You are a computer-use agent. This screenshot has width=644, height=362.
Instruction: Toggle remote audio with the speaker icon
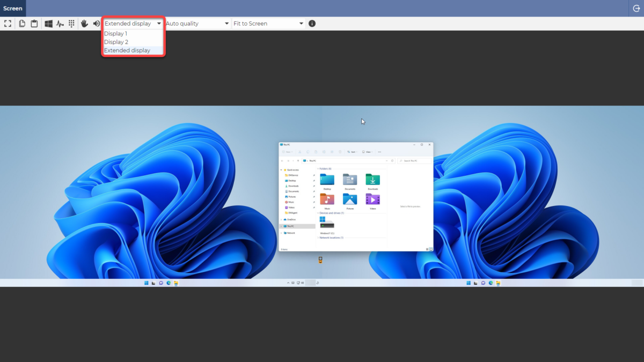(96, 24)
